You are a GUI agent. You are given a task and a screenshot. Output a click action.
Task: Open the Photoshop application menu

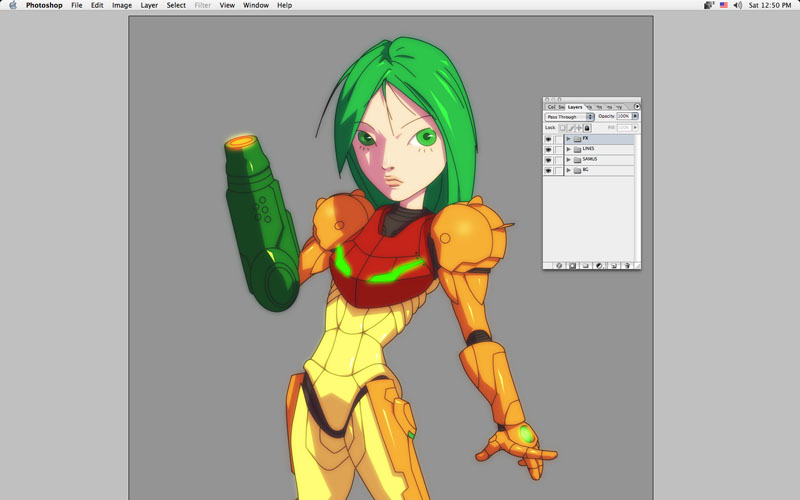pyautogui.click(x=44, y=5)
